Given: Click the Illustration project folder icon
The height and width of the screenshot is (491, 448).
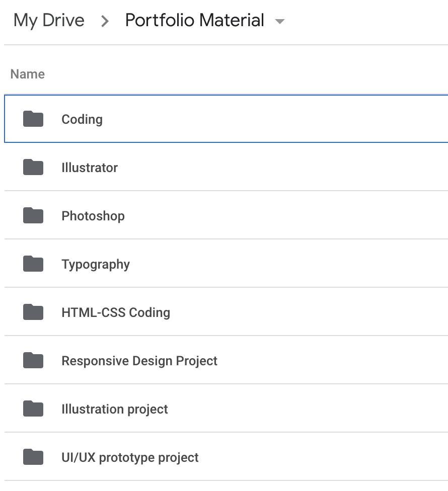Looking at the screenshot, I should [32, 408].
